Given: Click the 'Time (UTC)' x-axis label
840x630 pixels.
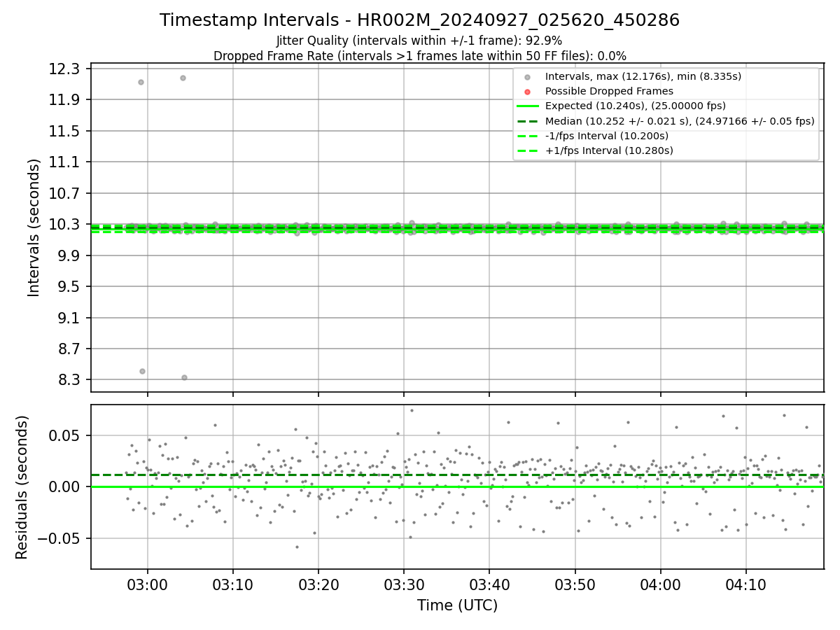Looking at the screenshot, I should tap(457, 605).
